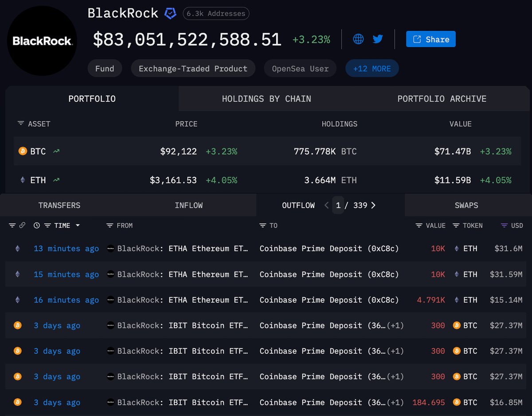Go to previous page of transfers
This screenshot has height=416, width=532.
click(326, 205)
